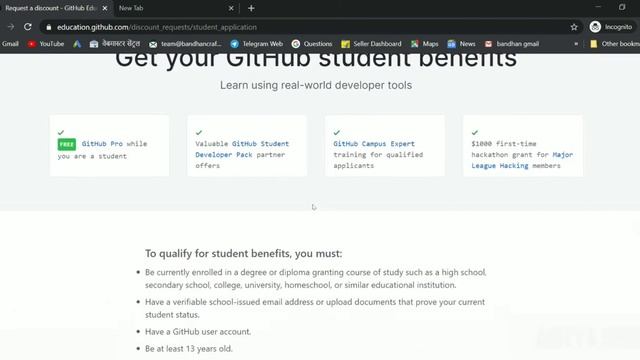Click 'To qualify for student benefits, you must:' heading

click(244, 253)
